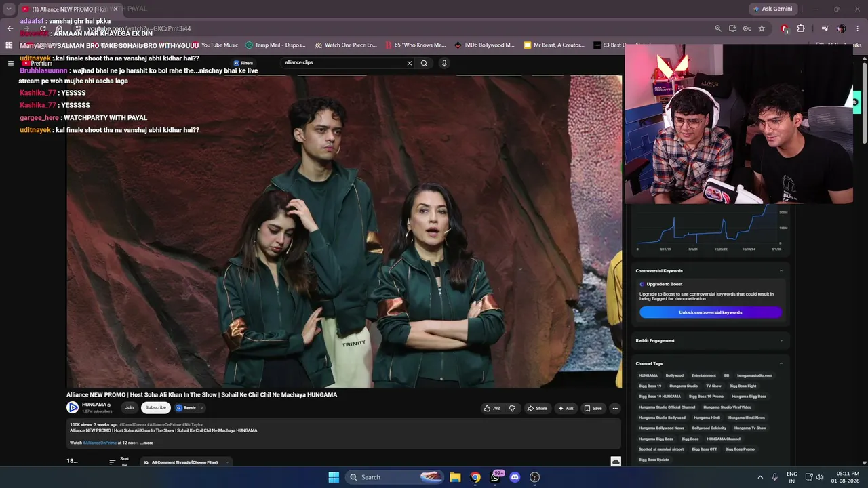Clear the 'alliance clips' search text
The image size is (868, 488).
pos(410,63)
